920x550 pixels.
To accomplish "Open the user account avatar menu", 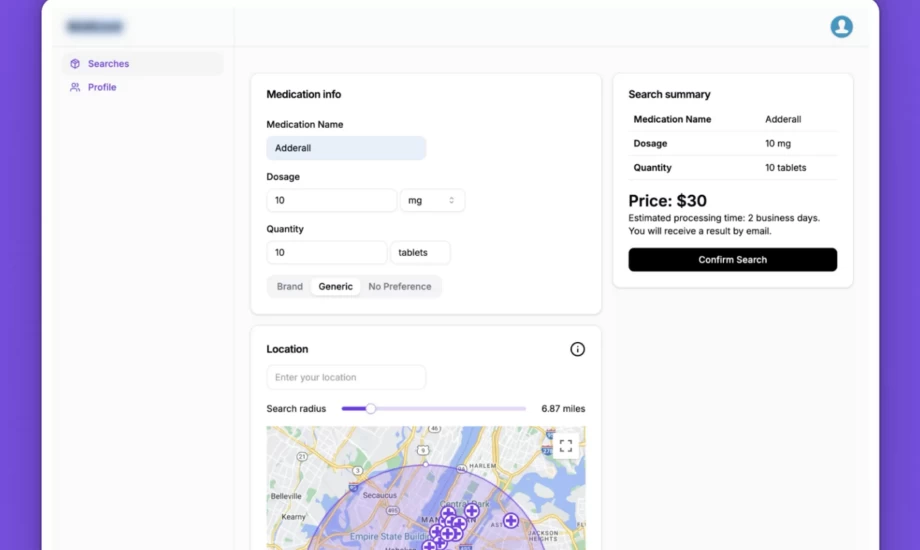I will pos(841,26).
